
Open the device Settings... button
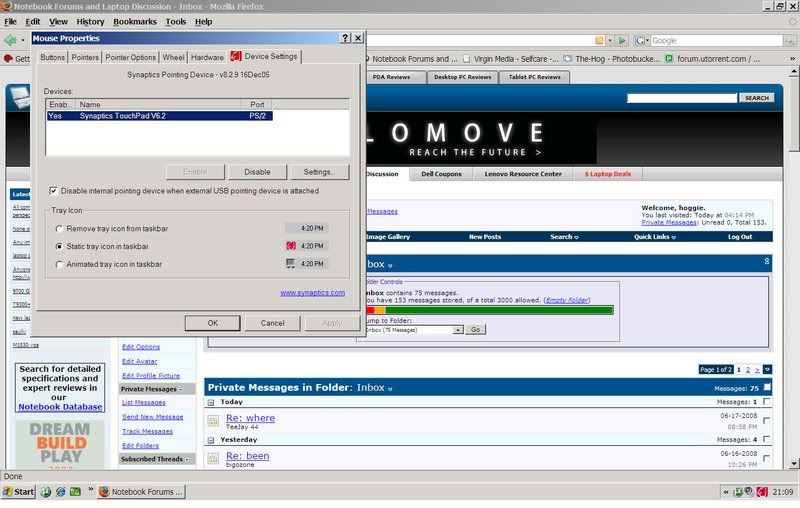coord(319,172)
